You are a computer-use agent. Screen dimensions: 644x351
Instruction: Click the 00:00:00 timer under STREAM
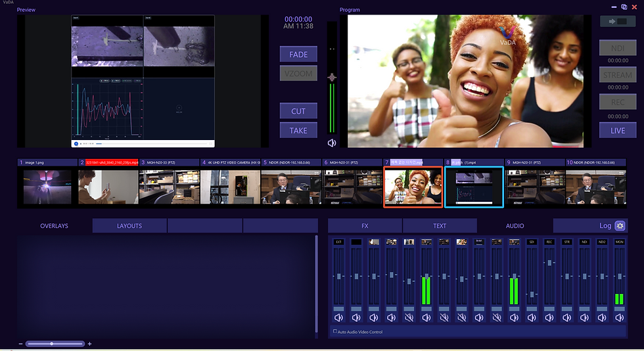[x=618, y=87]
